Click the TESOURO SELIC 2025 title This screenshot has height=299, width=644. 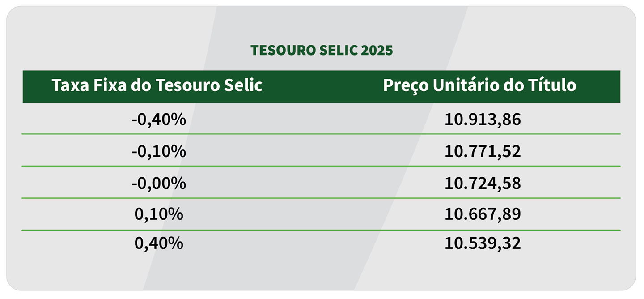click(322, 51)
